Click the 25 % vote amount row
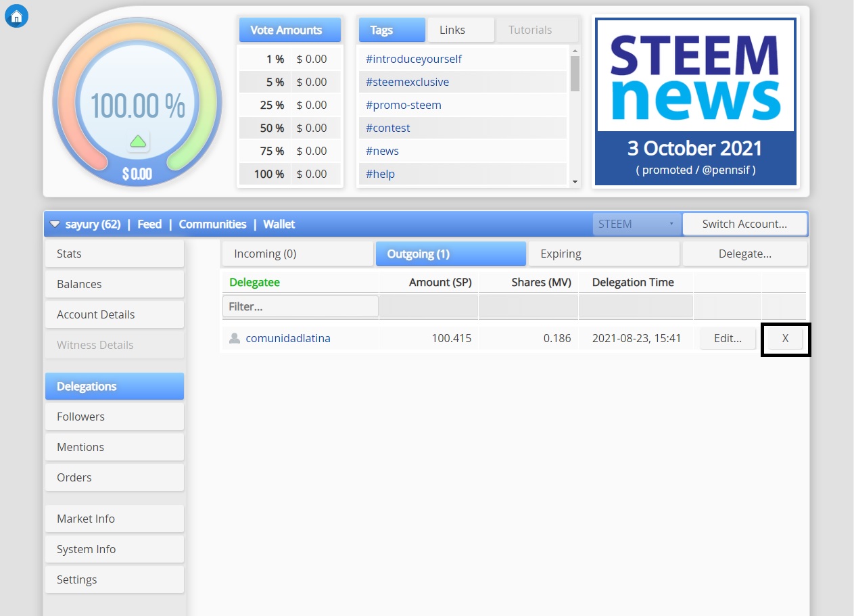 (290, 105)
